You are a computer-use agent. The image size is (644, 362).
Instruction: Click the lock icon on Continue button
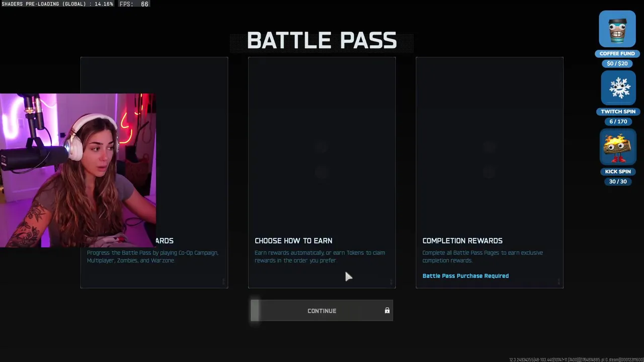click(387, 311)
